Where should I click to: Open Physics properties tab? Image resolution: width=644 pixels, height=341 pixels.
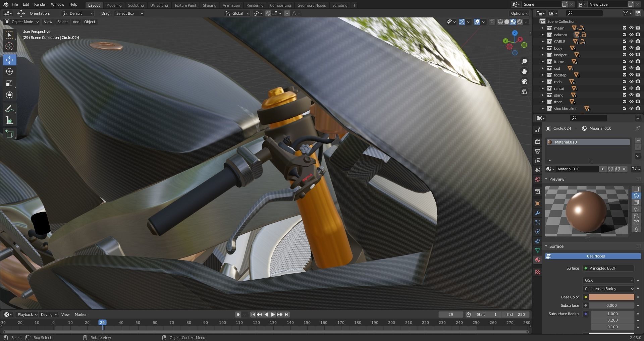[538, 232]
